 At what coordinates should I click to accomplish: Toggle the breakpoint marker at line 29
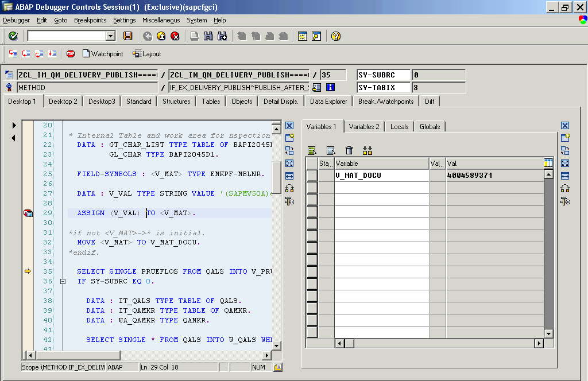[28, 213]
